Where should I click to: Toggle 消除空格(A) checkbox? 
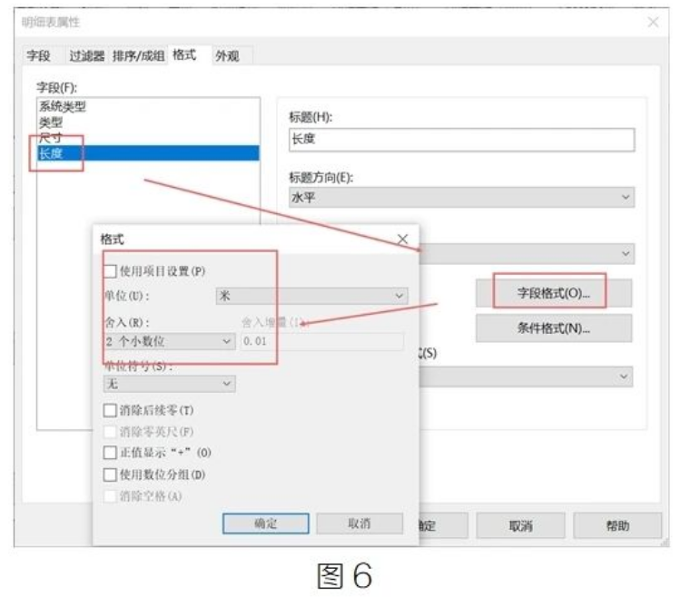click(110, 496)
